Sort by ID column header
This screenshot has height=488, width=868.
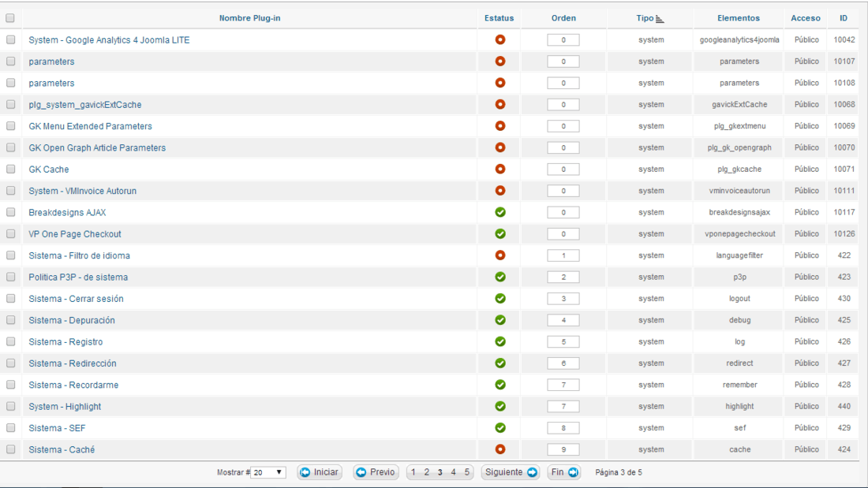[843, 18]
